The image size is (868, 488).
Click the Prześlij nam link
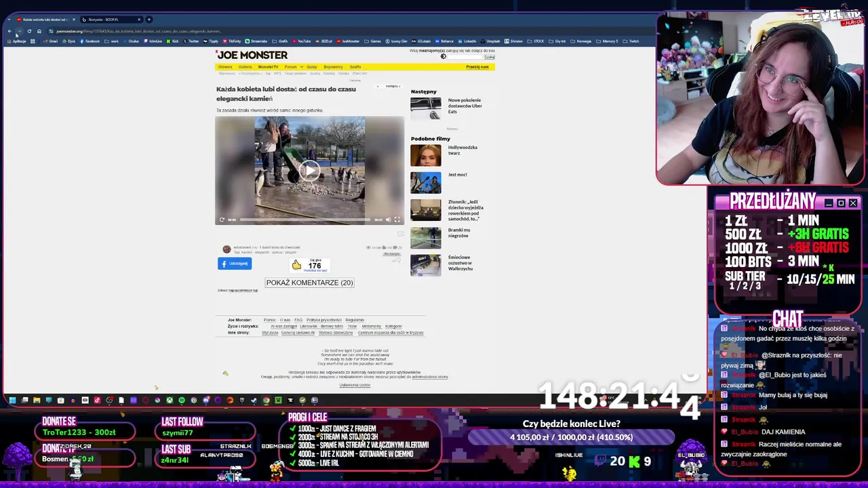pos(477,67)
